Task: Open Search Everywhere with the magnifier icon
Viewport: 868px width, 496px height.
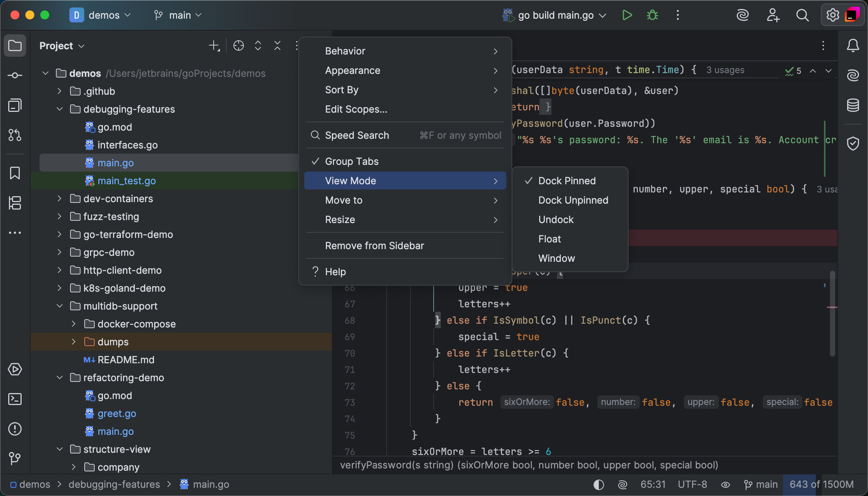Action: [x=802, y=15]
